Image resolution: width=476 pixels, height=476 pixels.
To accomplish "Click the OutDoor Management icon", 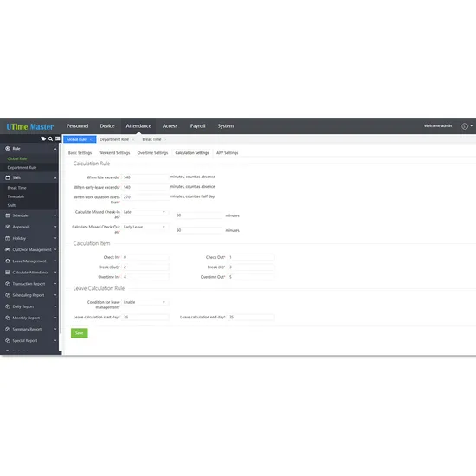I will (x=8, y=249).
